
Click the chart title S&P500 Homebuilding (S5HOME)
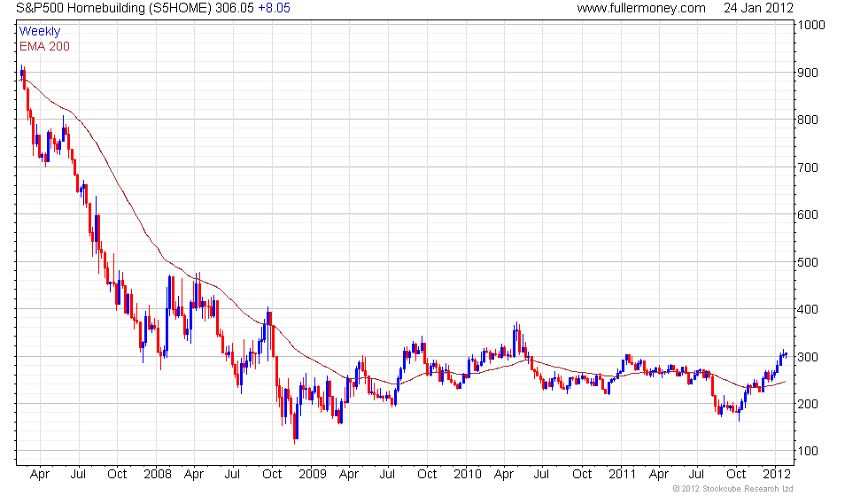point(113,8)
